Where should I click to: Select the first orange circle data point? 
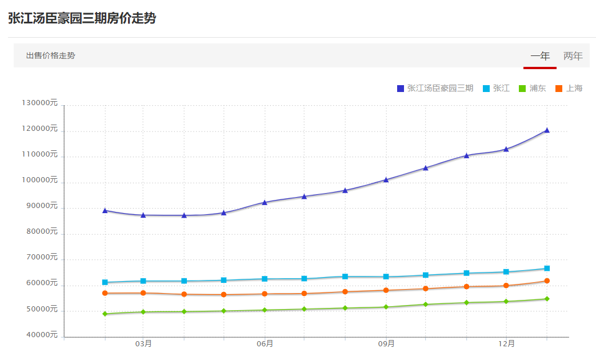click(105, 293)
